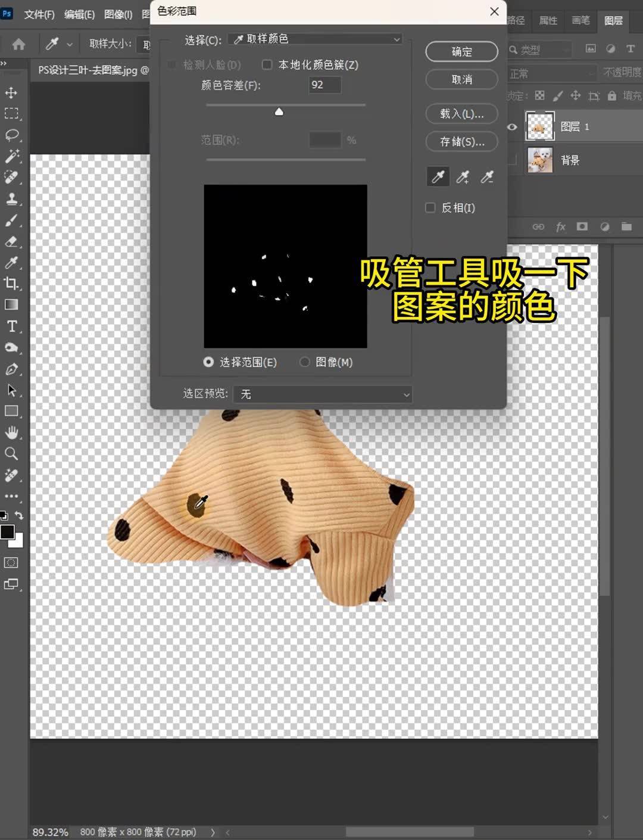The width and height of the screenshot is (643, 840).
Task: Click the 载入(L) button
Action: click(461, 114)
